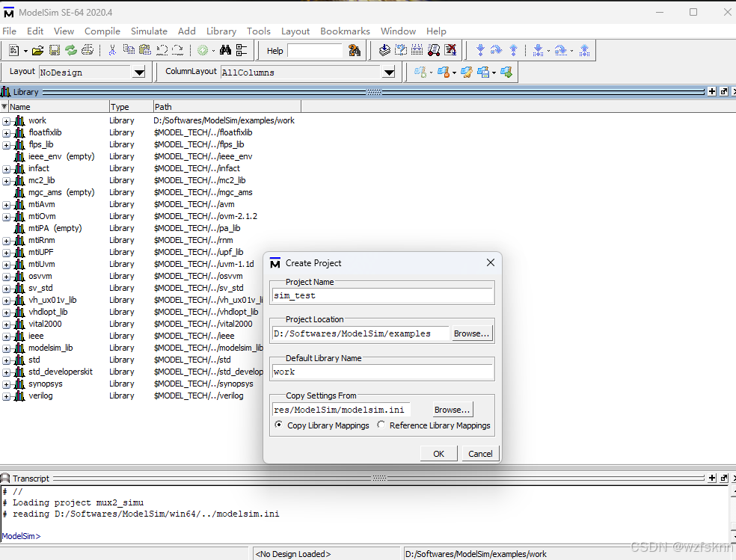Click the Simulate chip icon

(x=434, y=49)
